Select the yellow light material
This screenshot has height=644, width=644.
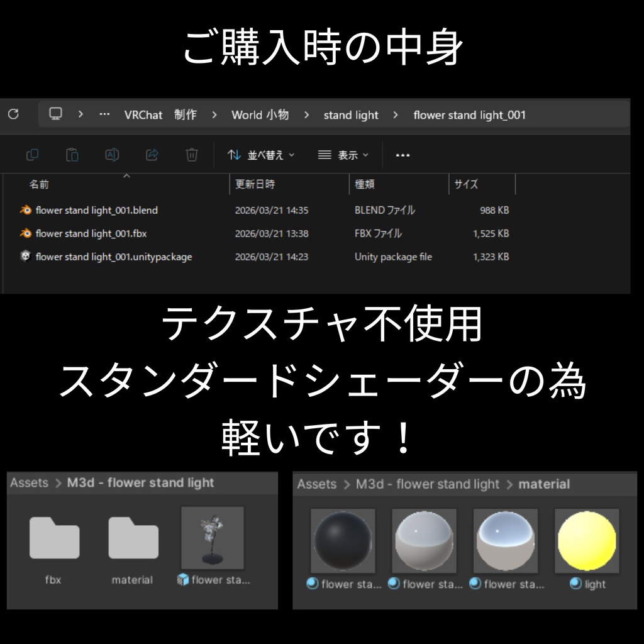coord(587,540)
